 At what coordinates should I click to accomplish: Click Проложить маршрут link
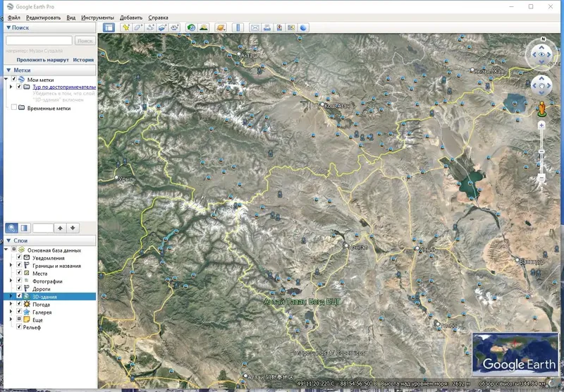[42, 60]
